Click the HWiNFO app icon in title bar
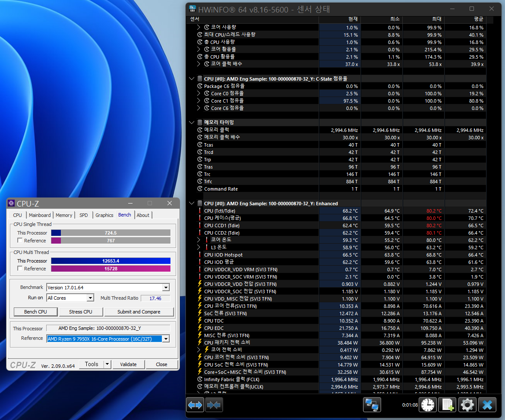 click(192, 9)
